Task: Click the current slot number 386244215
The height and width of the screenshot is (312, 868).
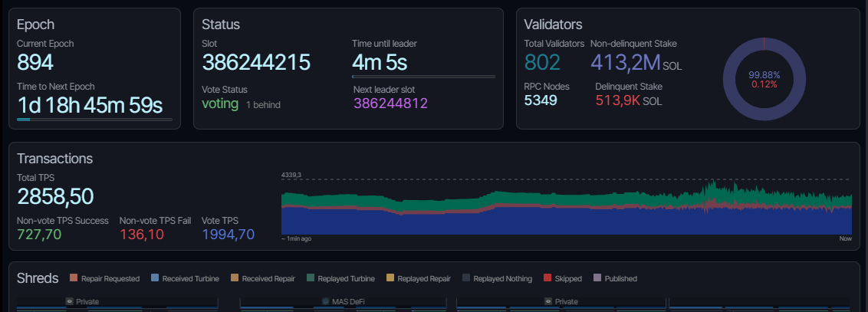Action: pyautogui.click(x=256, y=63)
